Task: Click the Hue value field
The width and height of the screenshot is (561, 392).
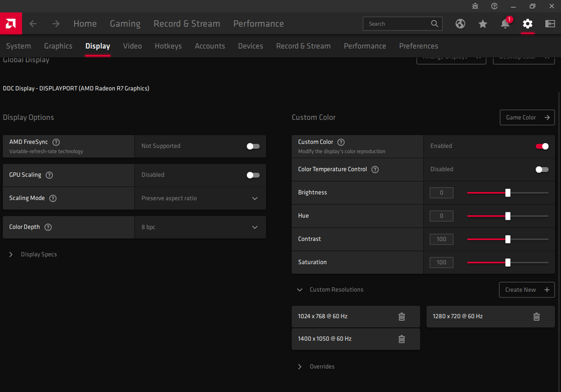Action: pyautogui.click(x=441, y=216)
